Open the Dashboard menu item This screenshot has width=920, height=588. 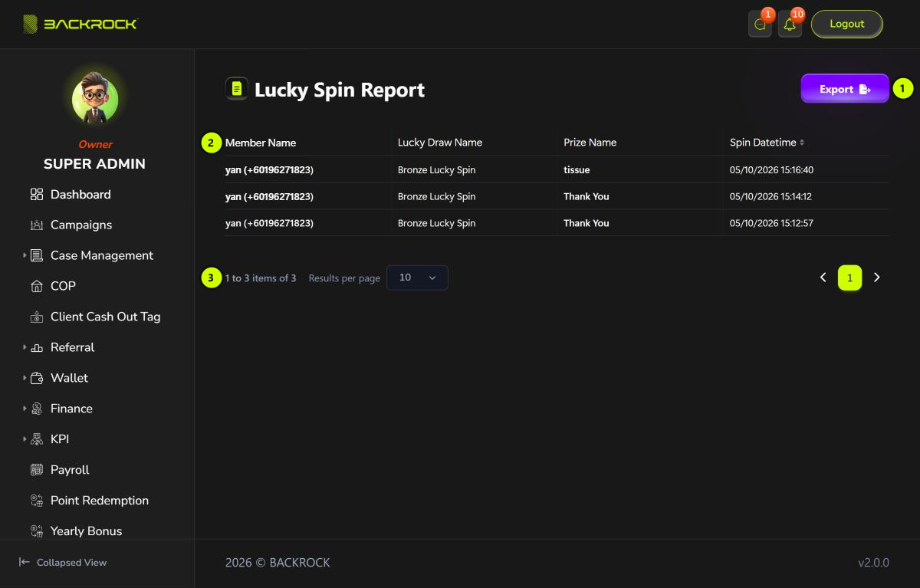tap(80, 195)
